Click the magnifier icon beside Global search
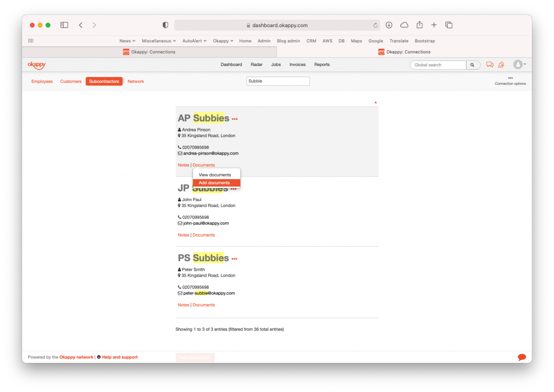The height and width of the screenshot is (392, 554). (x=473, y=65)
